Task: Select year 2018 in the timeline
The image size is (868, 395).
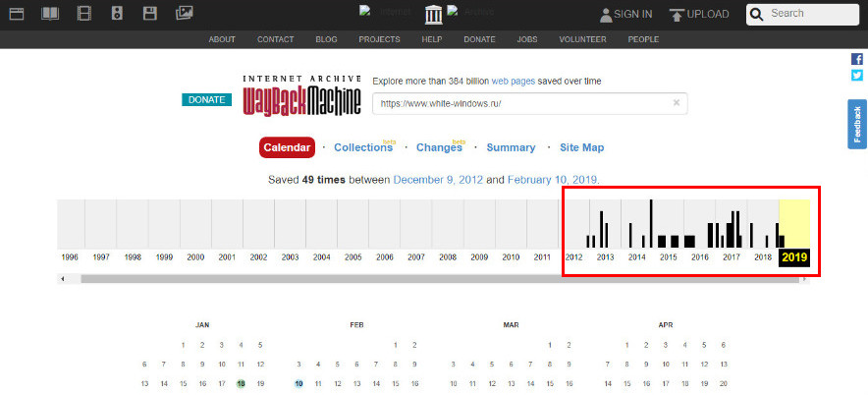Action: [763, 257]
